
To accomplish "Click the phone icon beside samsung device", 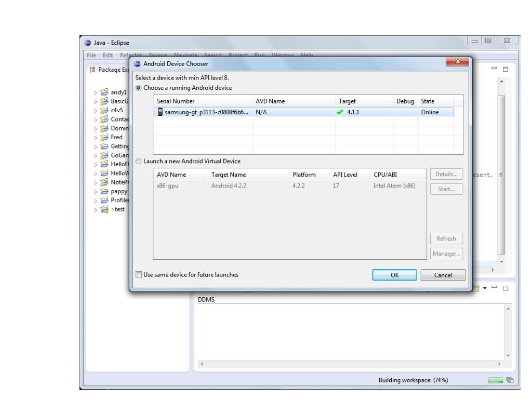I will pyautogui.click(x=160, y=112).
